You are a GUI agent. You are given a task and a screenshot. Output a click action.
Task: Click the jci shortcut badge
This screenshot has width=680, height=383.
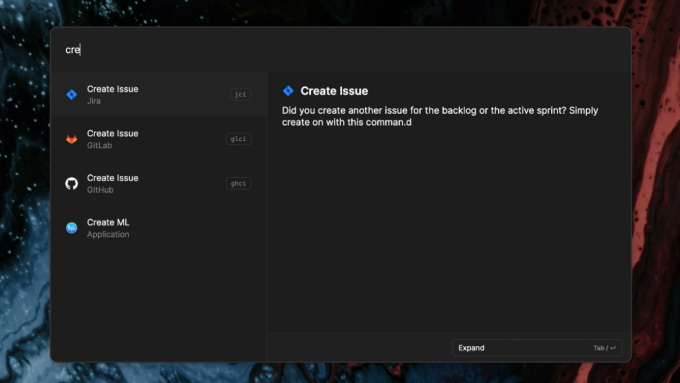point(240,95)
